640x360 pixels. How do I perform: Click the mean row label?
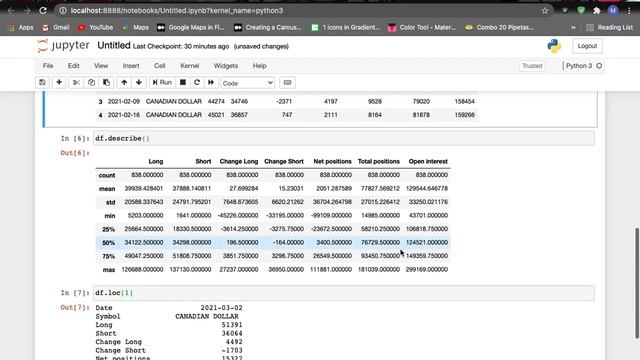click(x=107, y=189)
